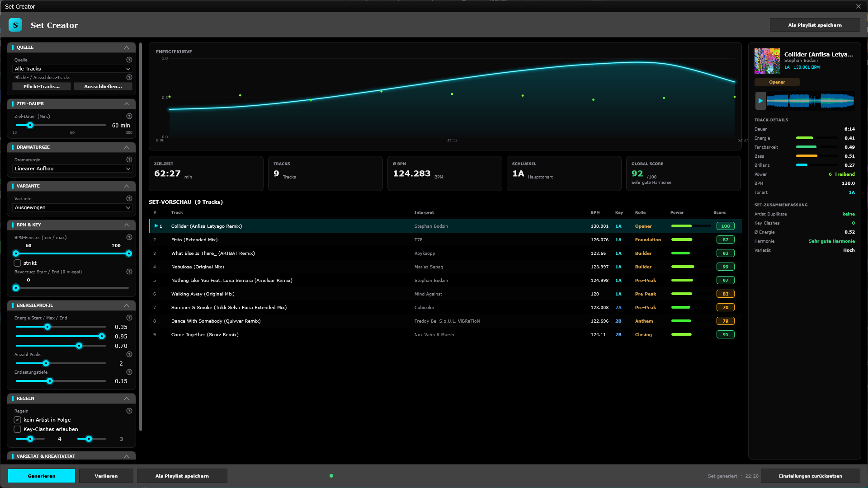The image size is (868, 488).
Task: Click bottom Als Playlist speichern button
Action: coord(182,476)
